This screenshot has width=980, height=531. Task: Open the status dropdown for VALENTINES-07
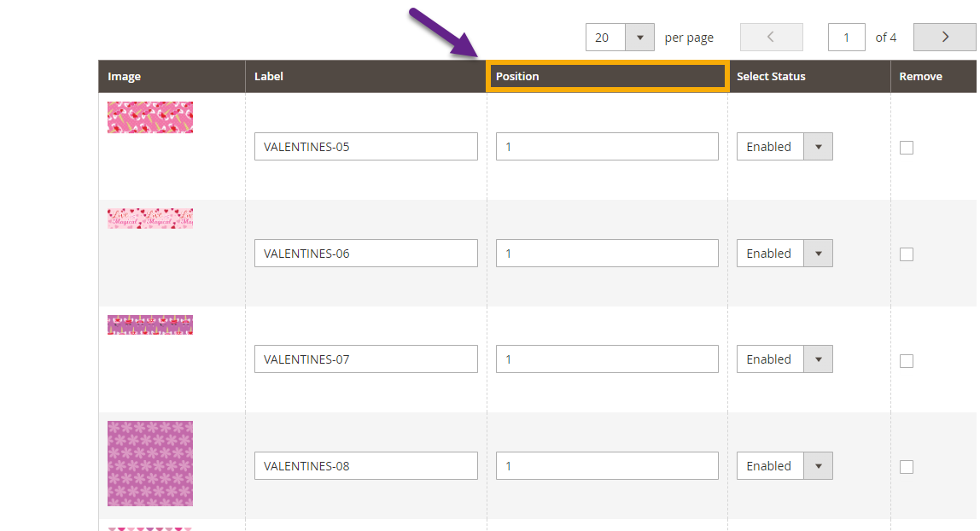(818, 359)
